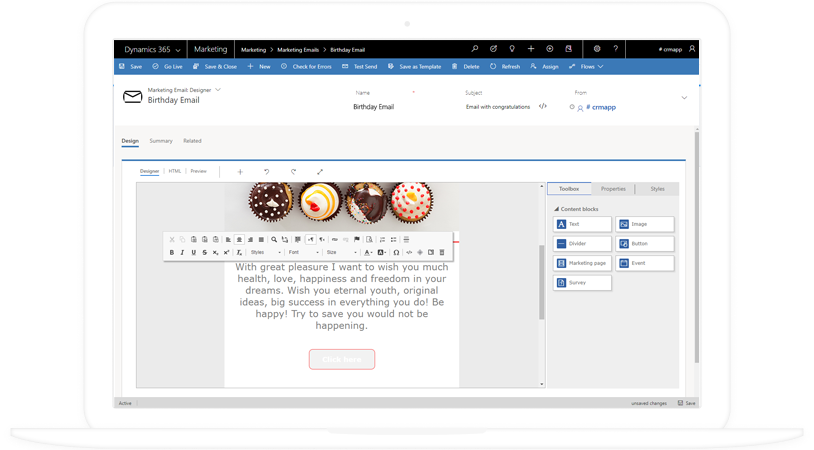The image size is (814, 450).
Task: Insert special character omega icon
Action: tap(396, 252)
